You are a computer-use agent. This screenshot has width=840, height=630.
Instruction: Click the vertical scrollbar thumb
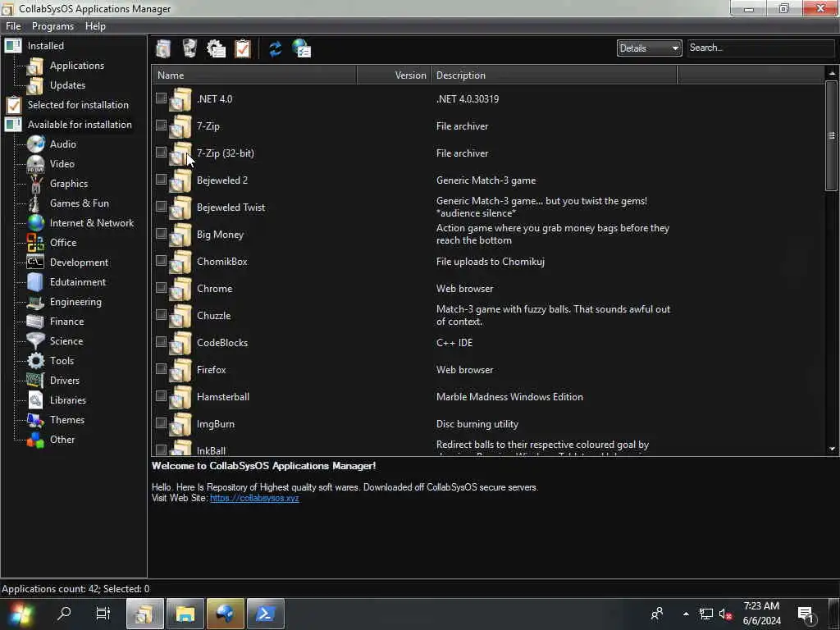click(x=832, y=135)
